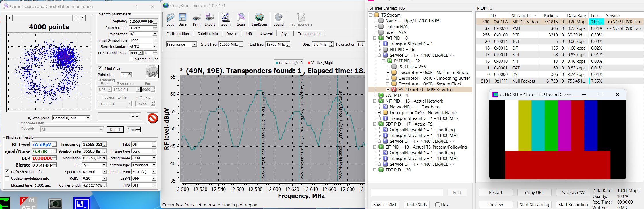The width and height of the screenshot is (644, 209).
Task: Open the Freq range dropdown
Action: point(194,44)
